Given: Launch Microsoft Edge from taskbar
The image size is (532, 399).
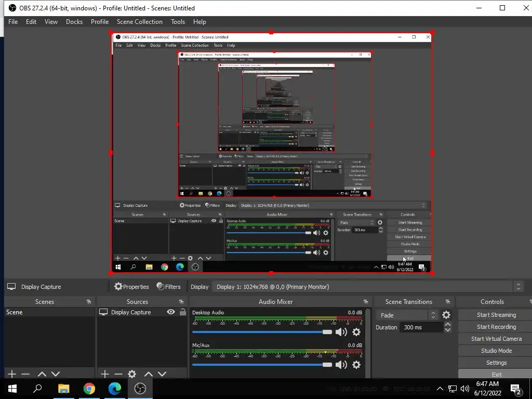Looking at the screenshot, I should 115,389.
